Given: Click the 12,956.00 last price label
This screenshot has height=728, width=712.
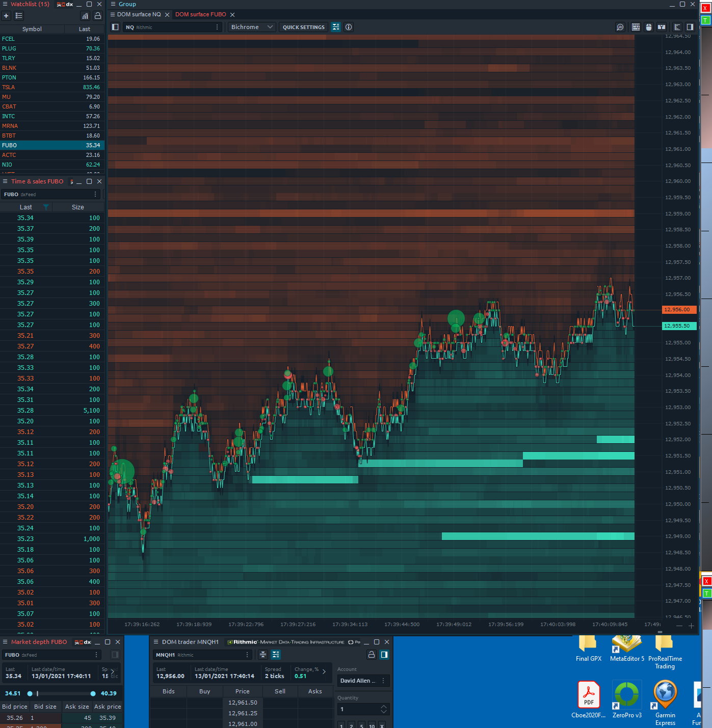Looking at the screenshot, I should point(679,310).
